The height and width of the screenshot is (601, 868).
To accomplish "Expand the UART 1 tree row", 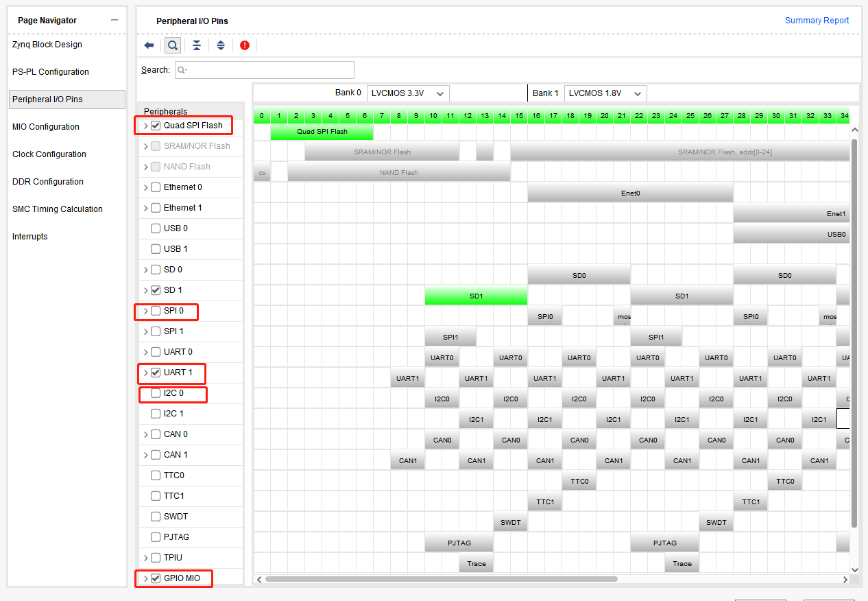I will pos(145,373).
